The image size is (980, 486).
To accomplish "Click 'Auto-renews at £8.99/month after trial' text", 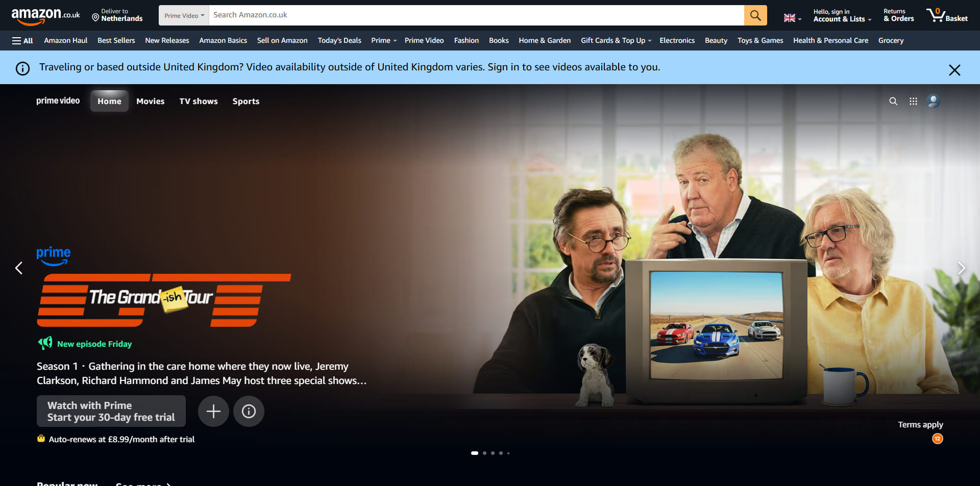I will (121, 439).
